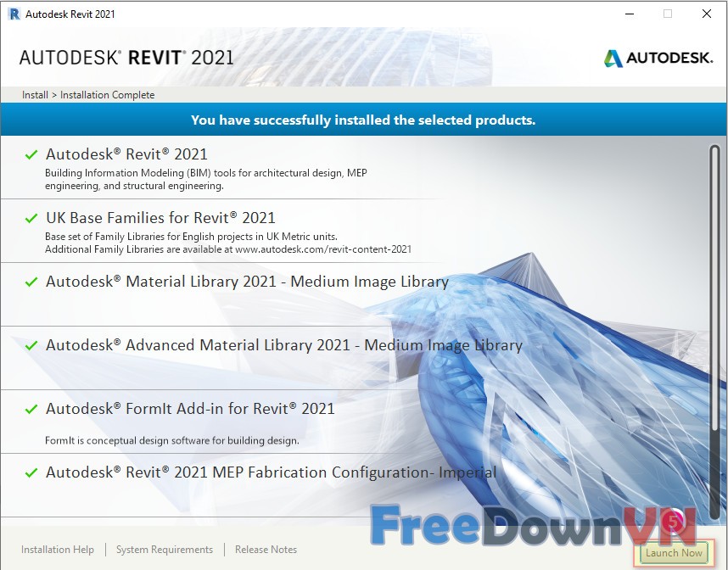Minimize the installer window
Screen dimensions: 728x570
pyautogui.click(x=629, y=14)
